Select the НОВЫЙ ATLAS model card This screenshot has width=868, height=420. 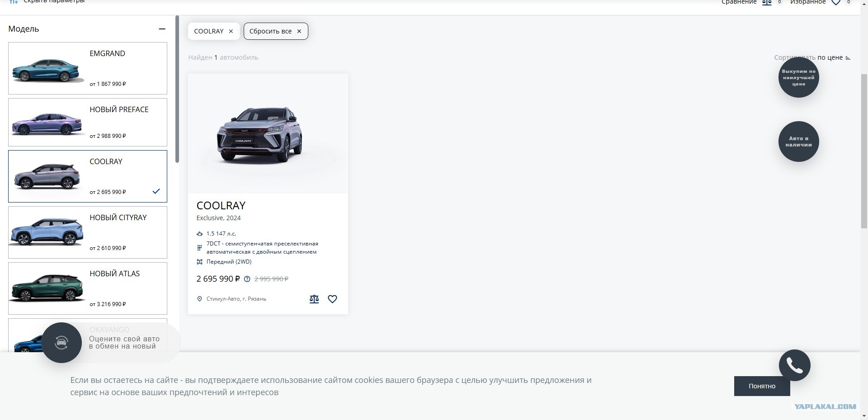tap(88, 288)
